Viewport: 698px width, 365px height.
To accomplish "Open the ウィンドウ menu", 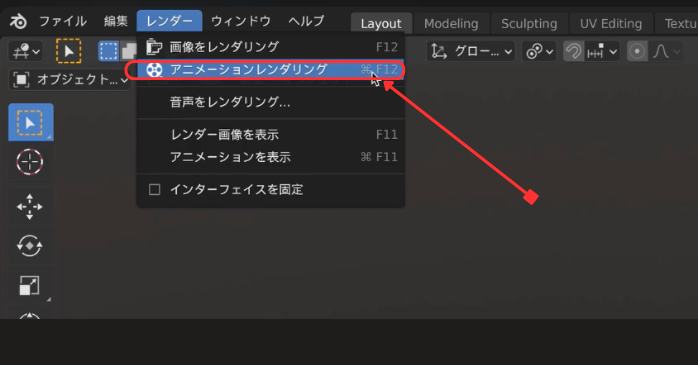I will 241,21.
